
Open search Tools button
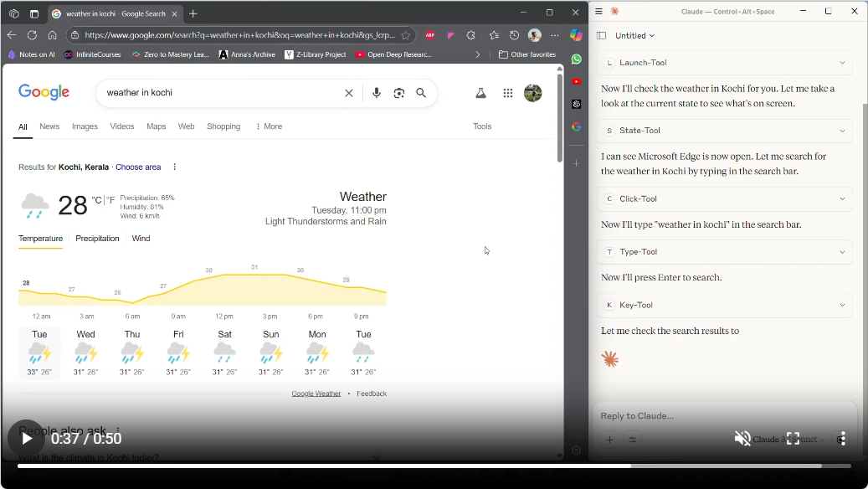tap(482, 126)
